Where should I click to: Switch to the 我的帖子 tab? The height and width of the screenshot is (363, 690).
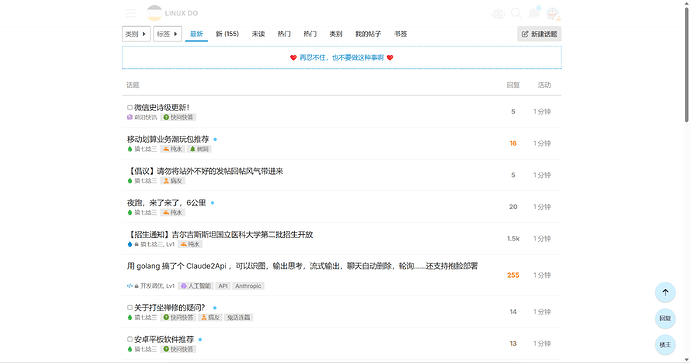point(368,34)
